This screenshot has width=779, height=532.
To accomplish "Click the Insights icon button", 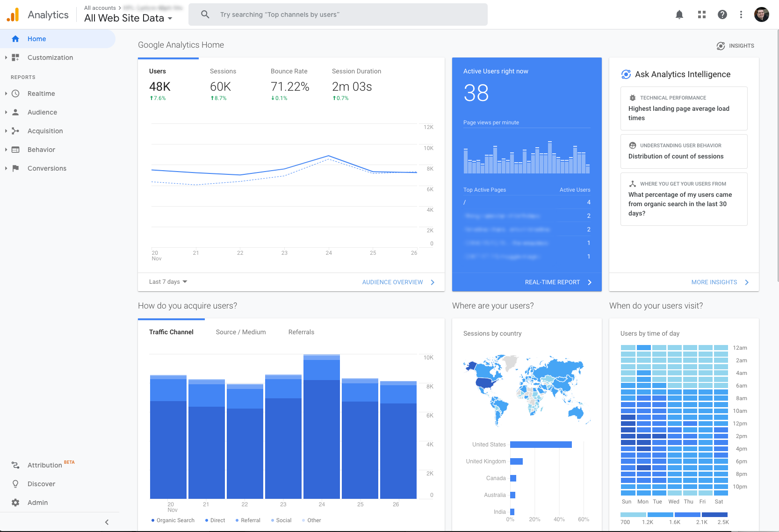I will (x=735, y=46).
